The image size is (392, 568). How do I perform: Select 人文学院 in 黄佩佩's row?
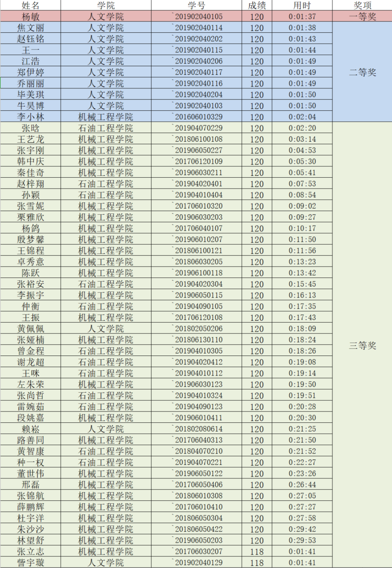point(106,329)
